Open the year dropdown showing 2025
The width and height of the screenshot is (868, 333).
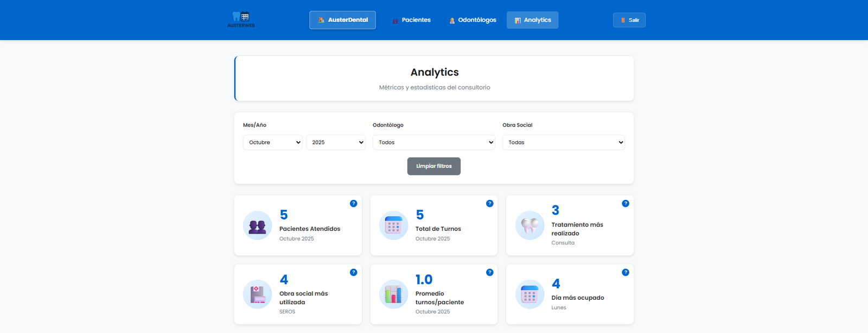336,142
